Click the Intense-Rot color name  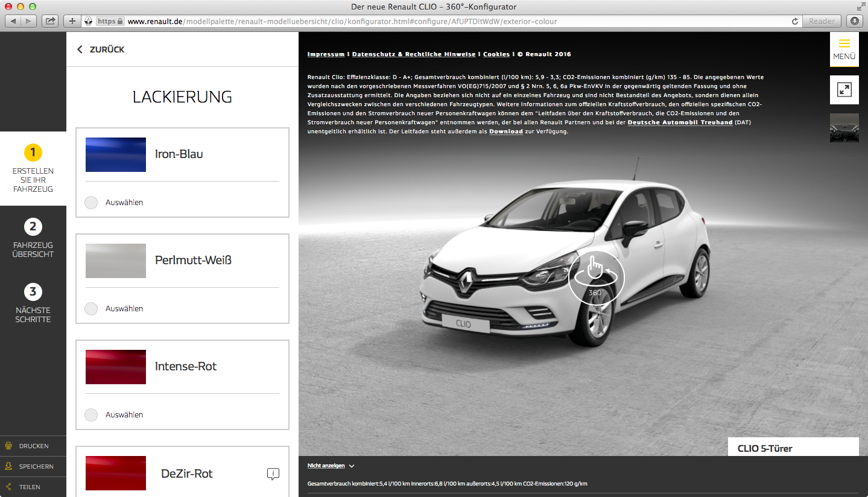point(186,366)
